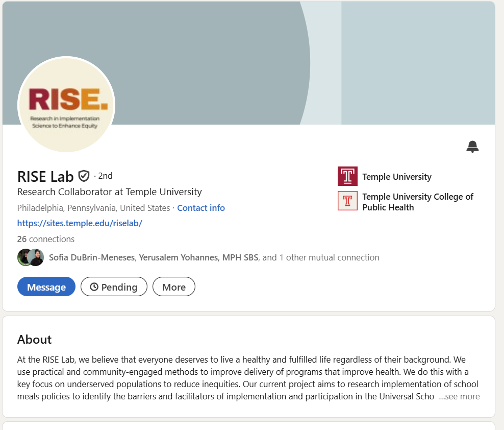Viewport: 504px width, 430px height.
Task: Open the Temple University logo icon
Action: [347, 176]
